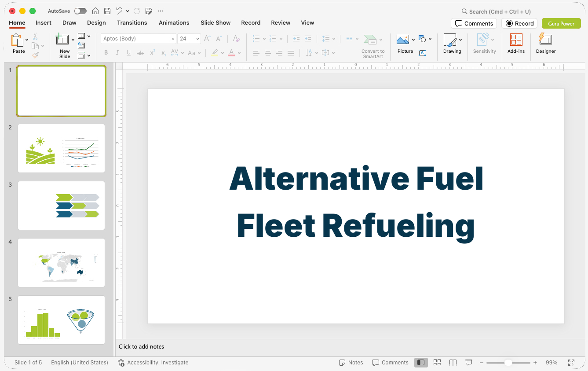Toggle Italic formatting
Screen dimensions: 588x371
[x=117, y=53]
